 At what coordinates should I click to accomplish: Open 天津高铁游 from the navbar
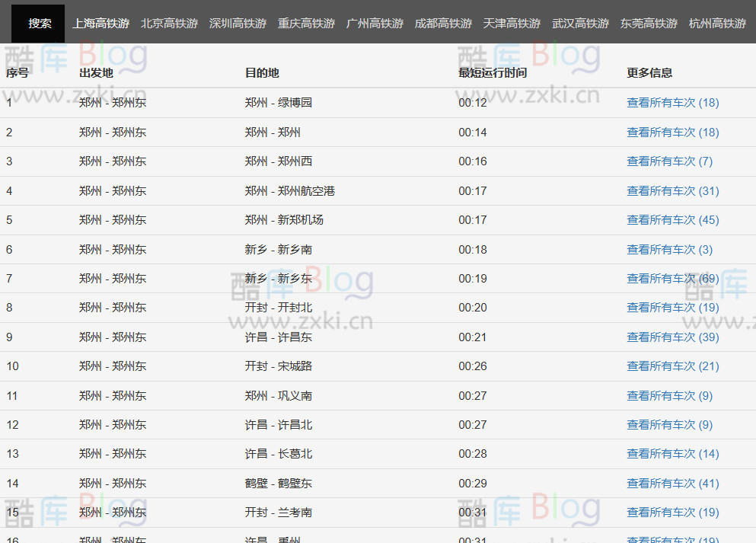click(512, 24)
